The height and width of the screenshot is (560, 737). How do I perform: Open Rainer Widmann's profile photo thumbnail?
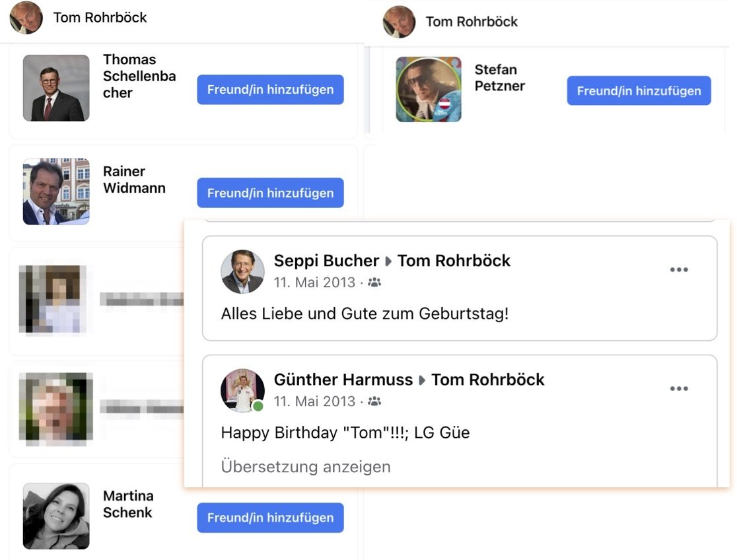pyautogui.click(x=56, y=192)
